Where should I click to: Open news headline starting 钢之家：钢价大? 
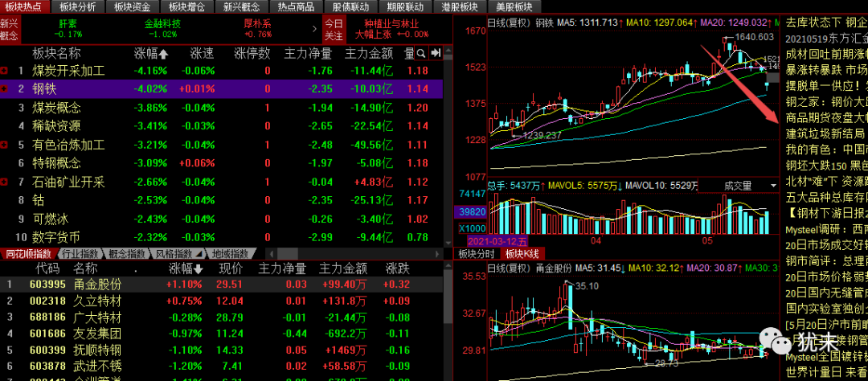[826, 102]
